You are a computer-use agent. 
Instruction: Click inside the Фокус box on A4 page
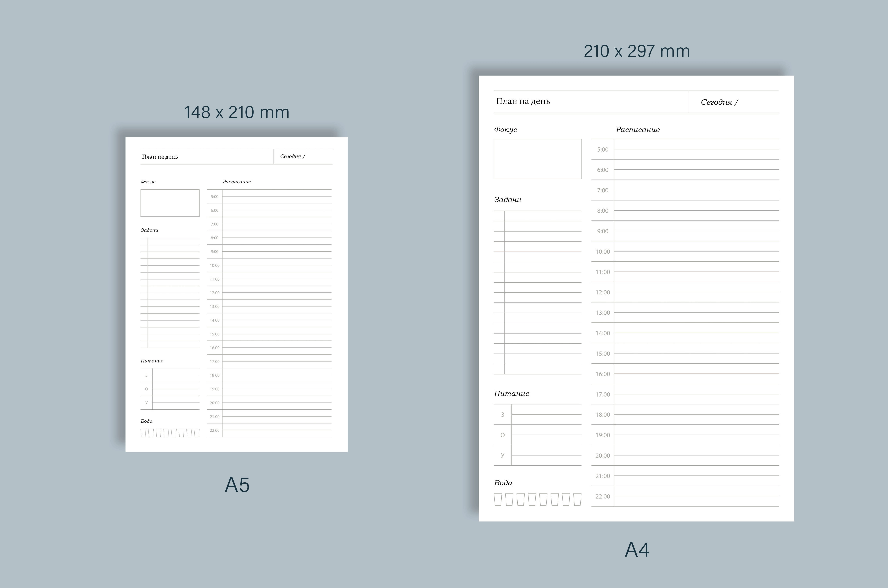537,159
